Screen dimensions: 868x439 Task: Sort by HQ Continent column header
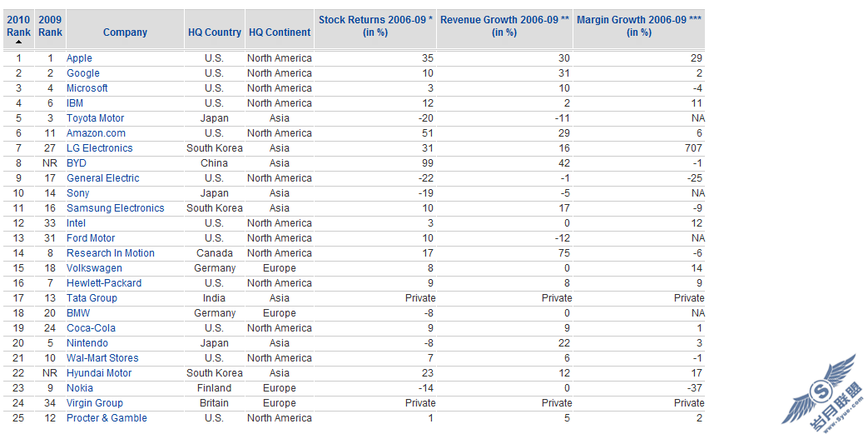tap(280, 32)
